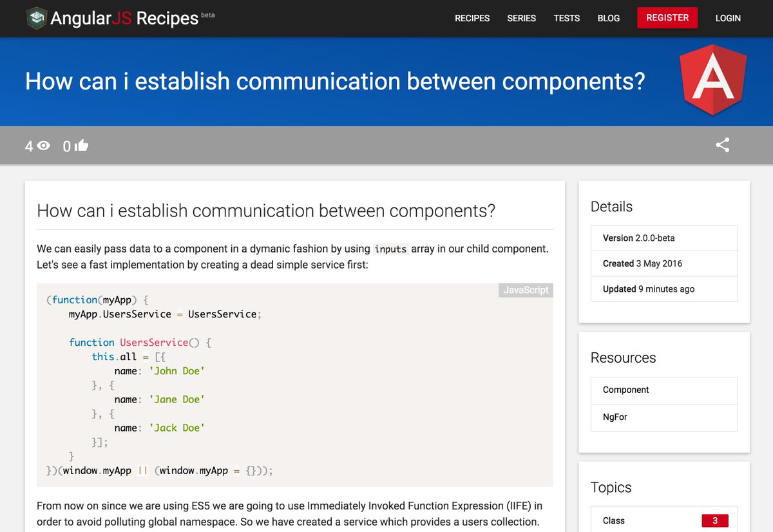Image resolution: width=773 pixels, height=532 pixels.
Task: Click the likes count 0
Action: pos(67,146)
